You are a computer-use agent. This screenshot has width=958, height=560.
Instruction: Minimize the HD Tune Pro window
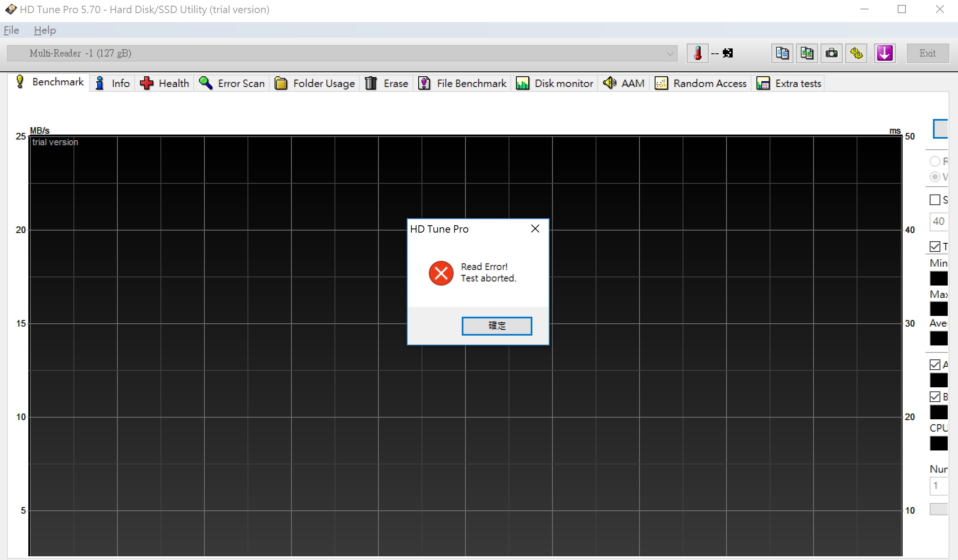pos(864,9)
